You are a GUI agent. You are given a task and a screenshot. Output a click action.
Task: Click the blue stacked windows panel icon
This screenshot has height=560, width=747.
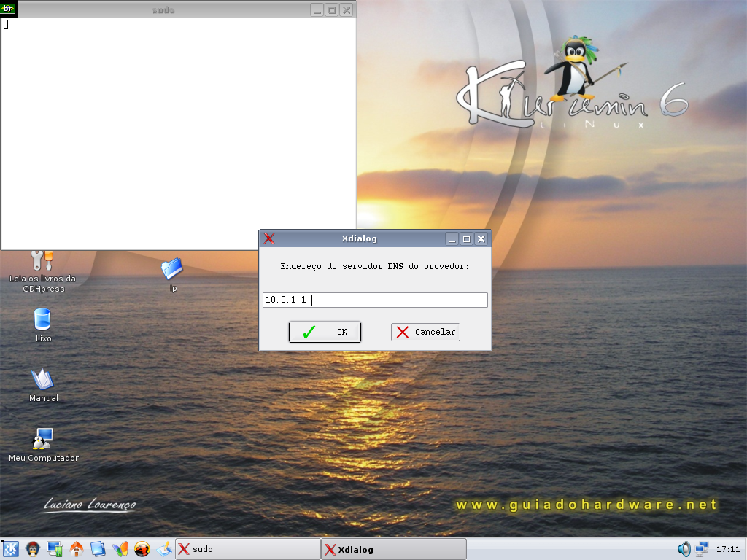[98, 549]
